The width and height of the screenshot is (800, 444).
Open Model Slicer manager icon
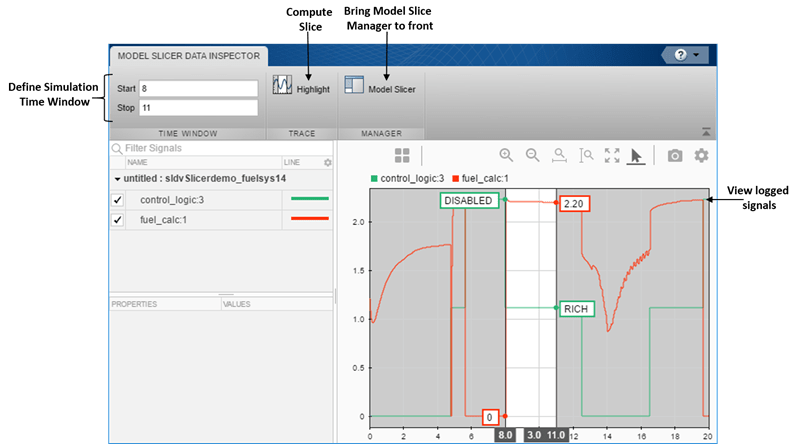(354, 85)
